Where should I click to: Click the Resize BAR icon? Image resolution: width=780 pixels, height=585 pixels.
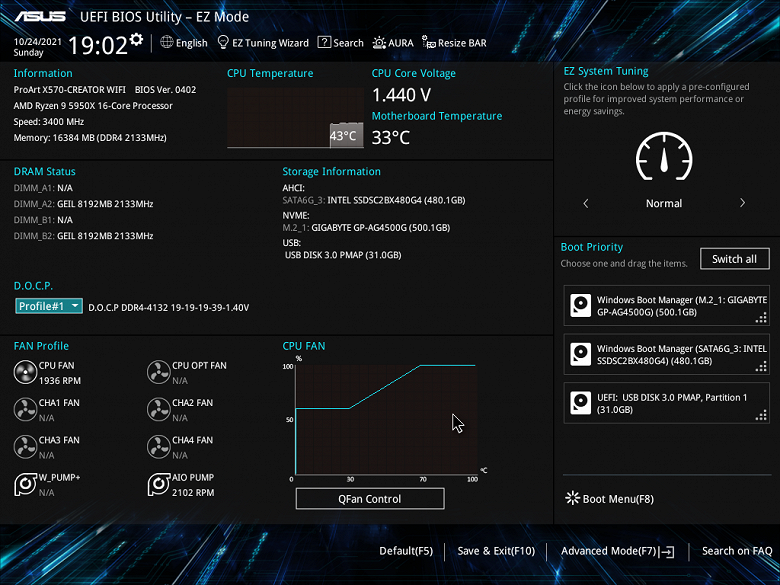[x=428, y=42]
